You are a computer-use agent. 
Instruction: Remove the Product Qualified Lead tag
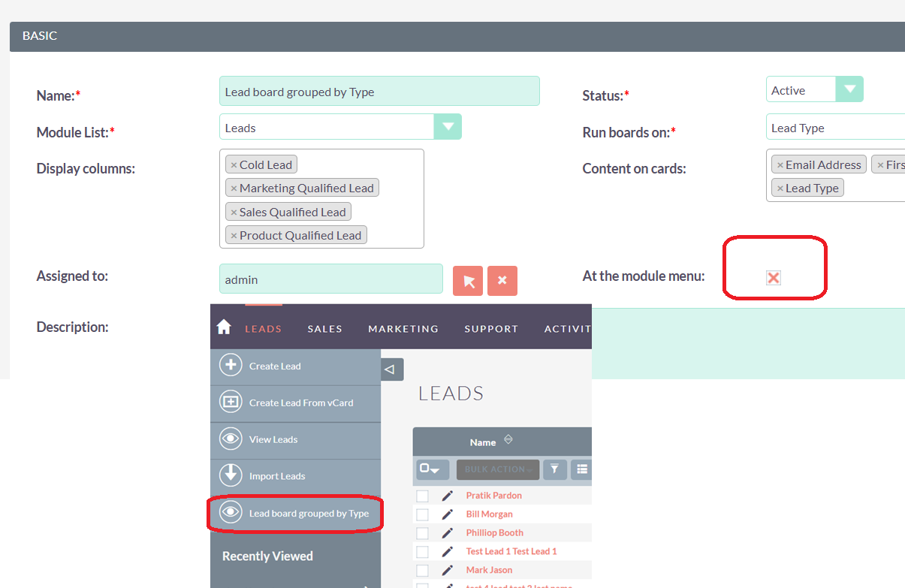(234, 236)
